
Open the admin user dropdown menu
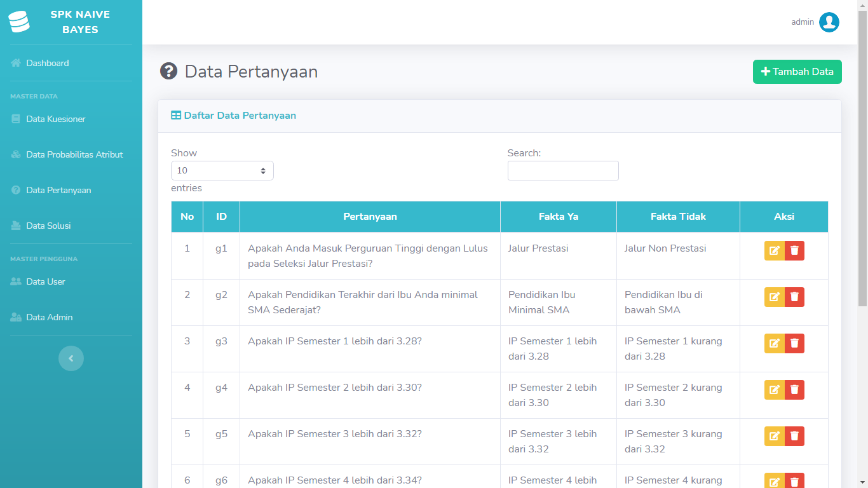pos(815,22)
